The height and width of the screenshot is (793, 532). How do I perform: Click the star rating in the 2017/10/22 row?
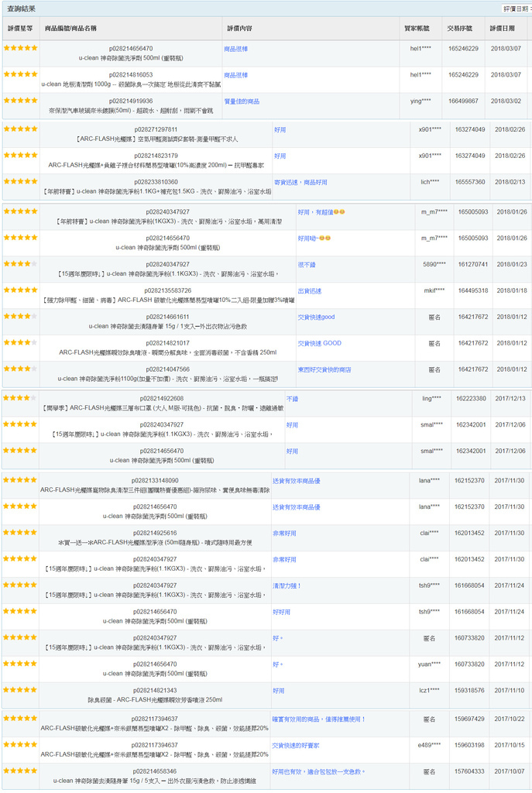[x=19, y=718]
